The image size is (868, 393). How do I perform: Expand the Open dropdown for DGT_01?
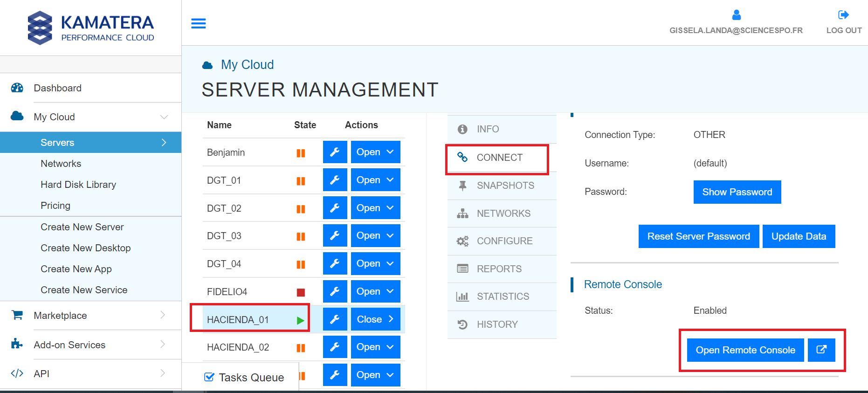click(x=376, y=180)
